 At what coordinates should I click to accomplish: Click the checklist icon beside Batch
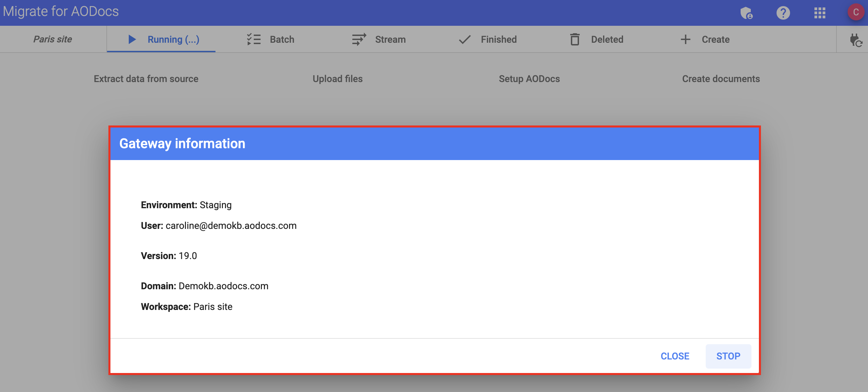[x=254, y=39]
